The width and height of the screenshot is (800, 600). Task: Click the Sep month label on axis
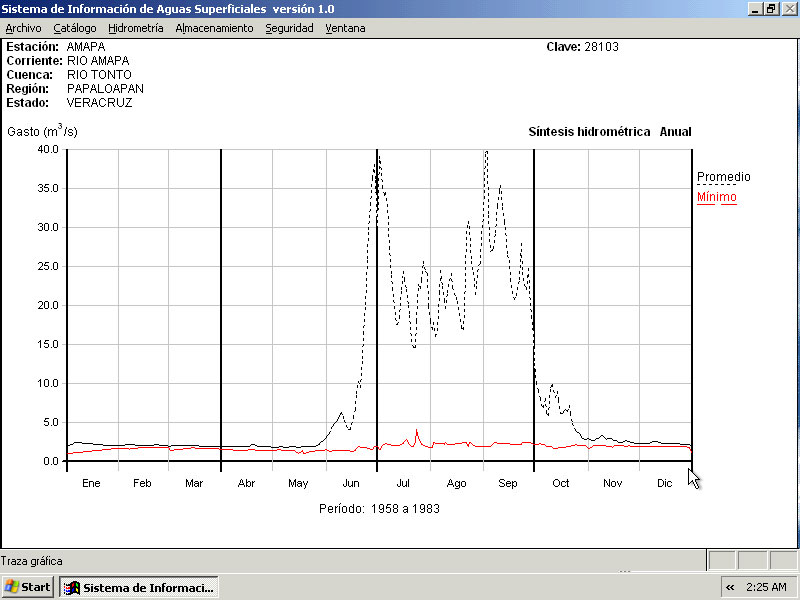point(508,484)
